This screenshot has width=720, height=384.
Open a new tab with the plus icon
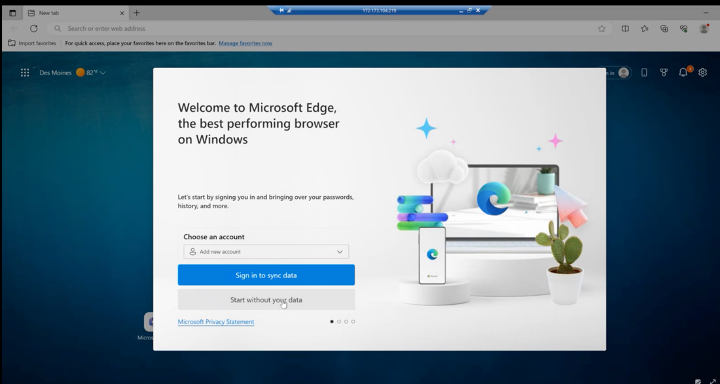(136, 13)
